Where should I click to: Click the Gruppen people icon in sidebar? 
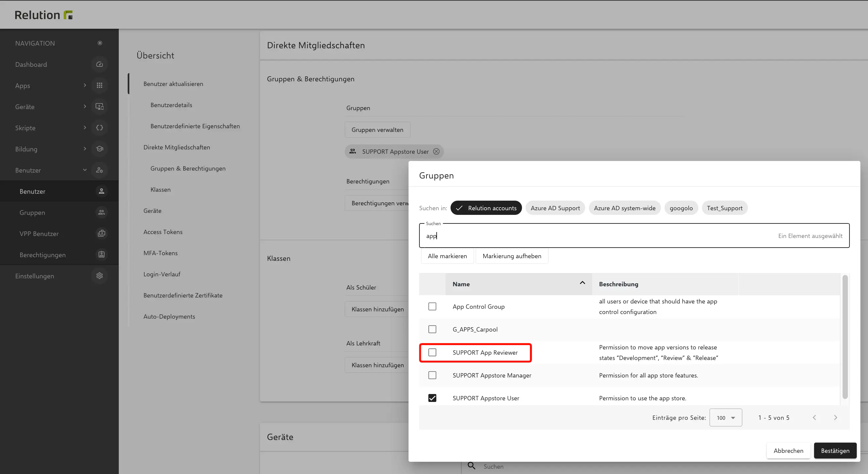click(102, 213)
